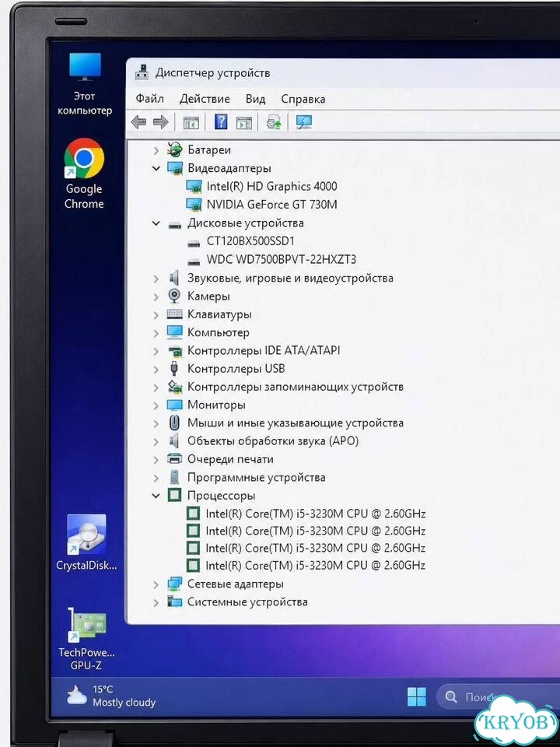Open the Справка menu

[x=303, y=99]
